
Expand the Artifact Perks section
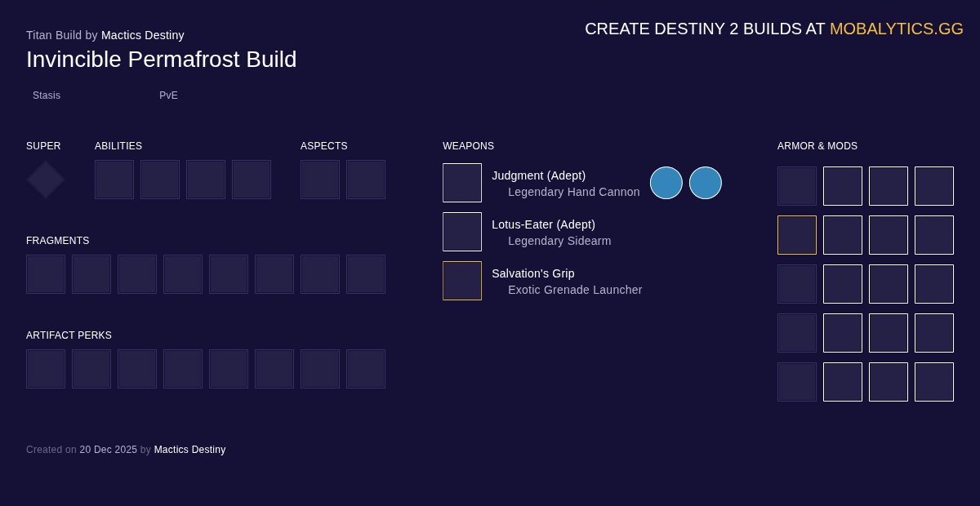click(69, 335)
